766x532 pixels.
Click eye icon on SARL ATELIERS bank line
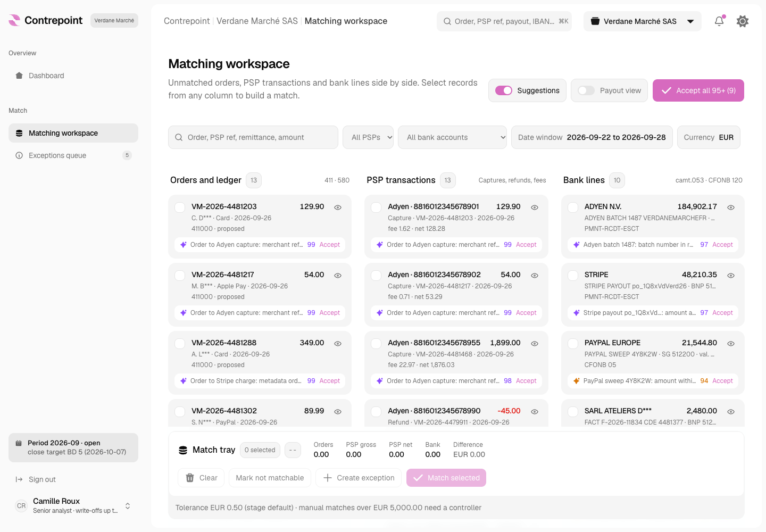tap(731, 412)
